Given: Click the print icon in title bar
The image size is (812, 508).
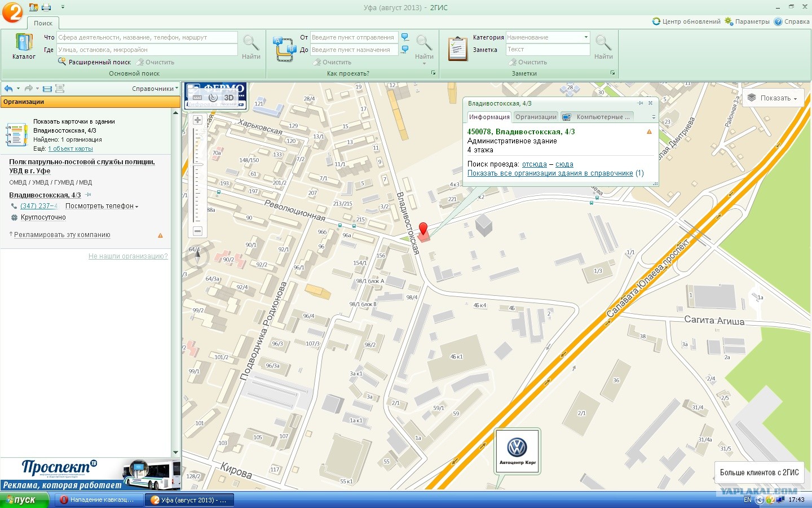Looking at the screenshot, I should pyautogui.click(x=46, y=7).
